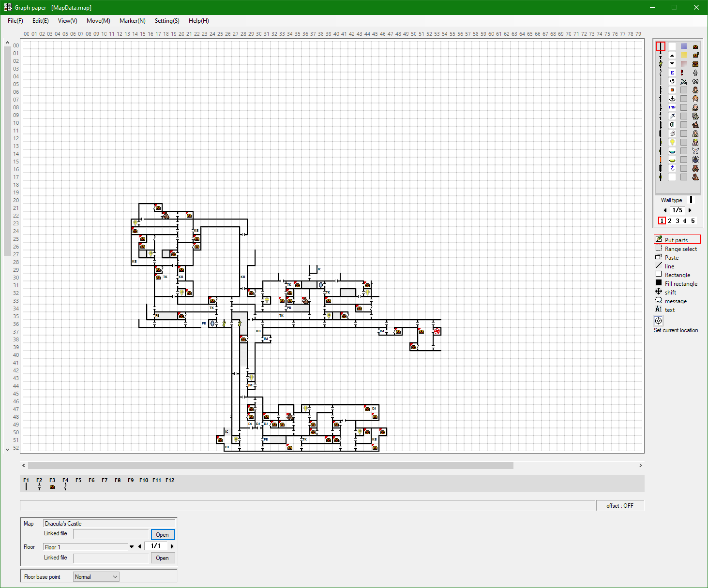Activate the Put parts tool
The image size is (708, 588).
pyautogui.click(x=677, y=240)
